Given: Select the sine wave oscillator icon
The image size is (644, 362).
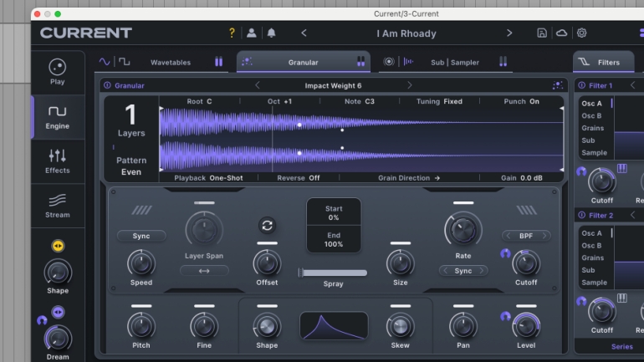Looking at the screenshot, I should tap(105, 62).
